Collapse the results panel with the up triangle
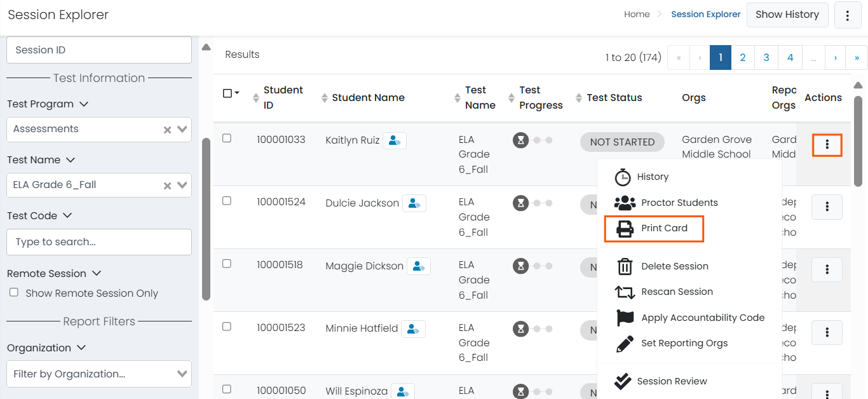Image resolution: width=868 pixels, height=399 pixels. pos(206,47)
